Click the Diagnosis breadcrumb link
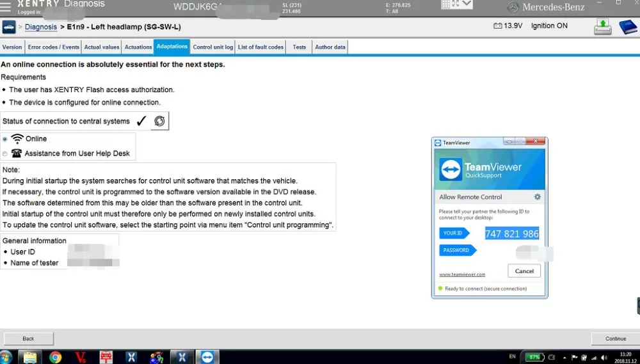This screenshot has height=364, width=640. pos(41,27)
